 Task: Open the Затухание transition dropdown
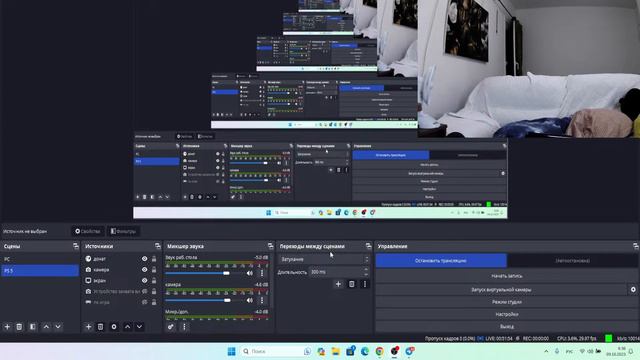(x=324, y=259)
